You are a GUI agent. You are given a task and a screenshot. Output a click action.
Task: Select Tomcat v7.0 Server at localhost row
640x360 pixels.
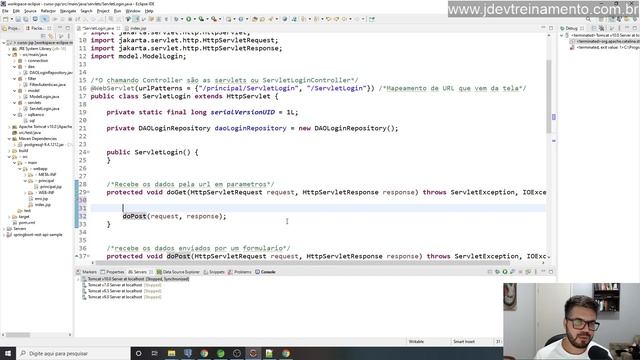[124, 285]
